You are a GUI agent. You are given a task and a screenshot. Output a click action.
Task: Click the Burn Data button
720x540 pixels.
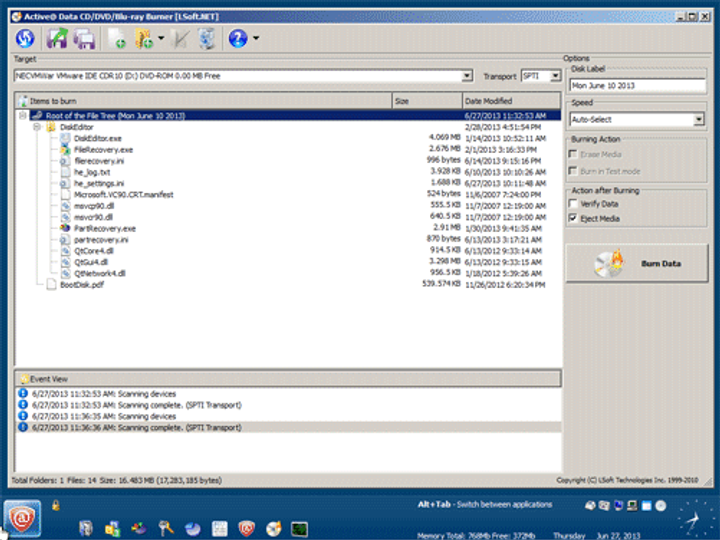pyautogui.click(x=637, y=264)
